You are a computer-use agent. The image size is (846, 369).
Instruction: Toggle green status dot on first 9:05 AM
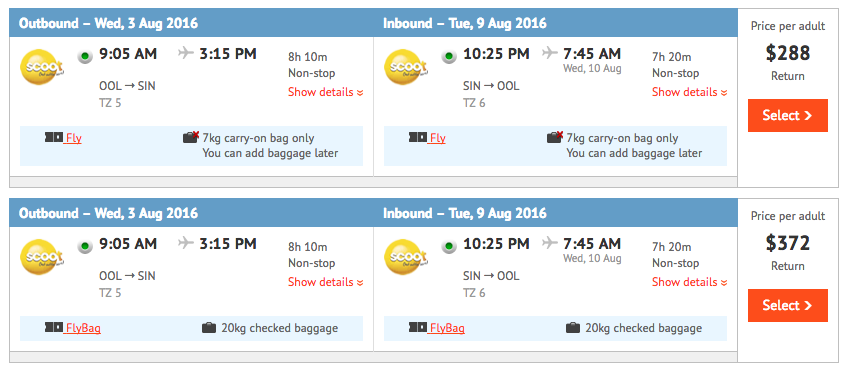click(x=85, y=56)
